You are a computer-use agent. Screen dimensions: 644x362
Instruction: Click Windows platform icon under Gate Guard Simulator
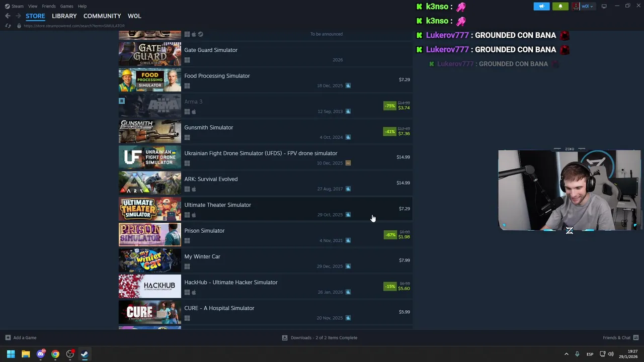pyautogui.click(x=187, y=60)
